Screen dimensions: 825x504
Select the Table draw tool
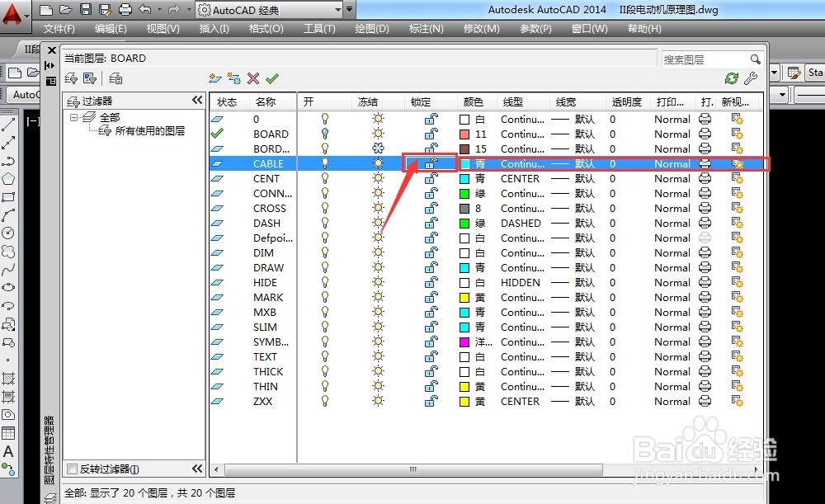[x=8, y=433]
